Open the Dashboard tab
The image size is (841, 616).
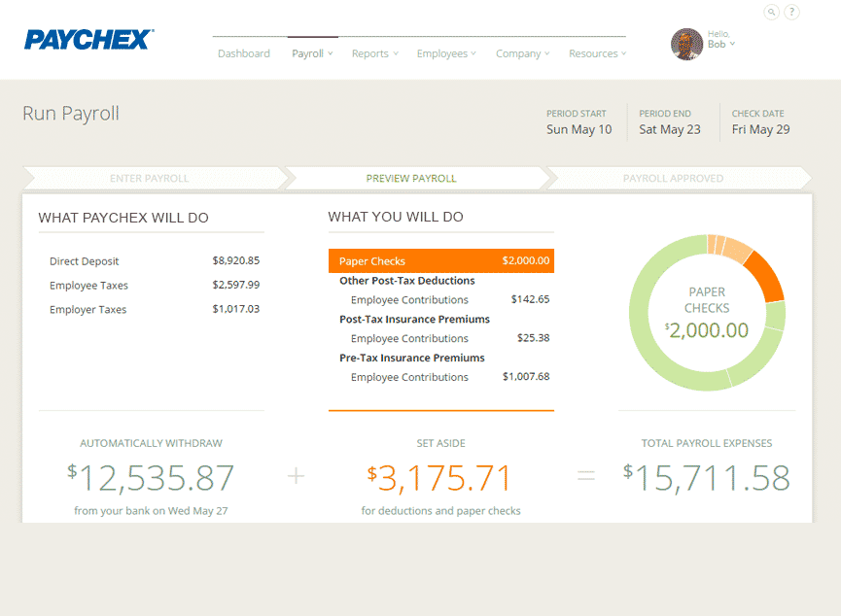244,53
